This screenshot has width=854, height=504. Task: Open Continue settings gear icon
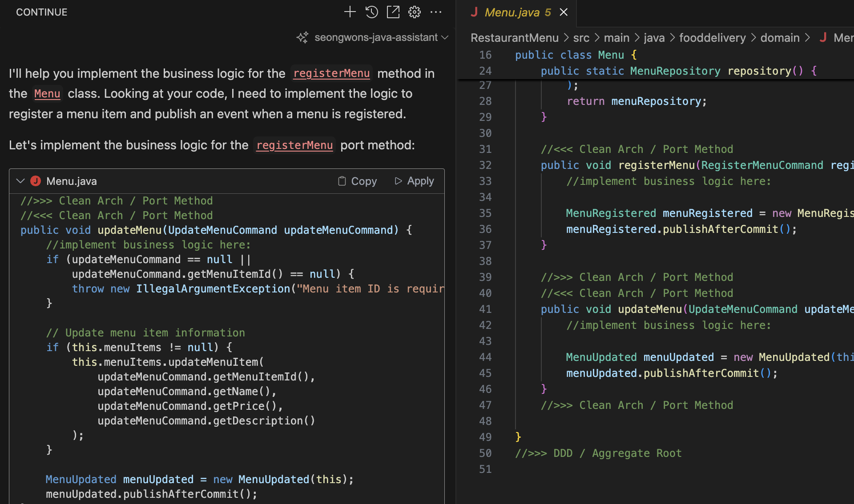pyautogui.click(x=415, y=12)
